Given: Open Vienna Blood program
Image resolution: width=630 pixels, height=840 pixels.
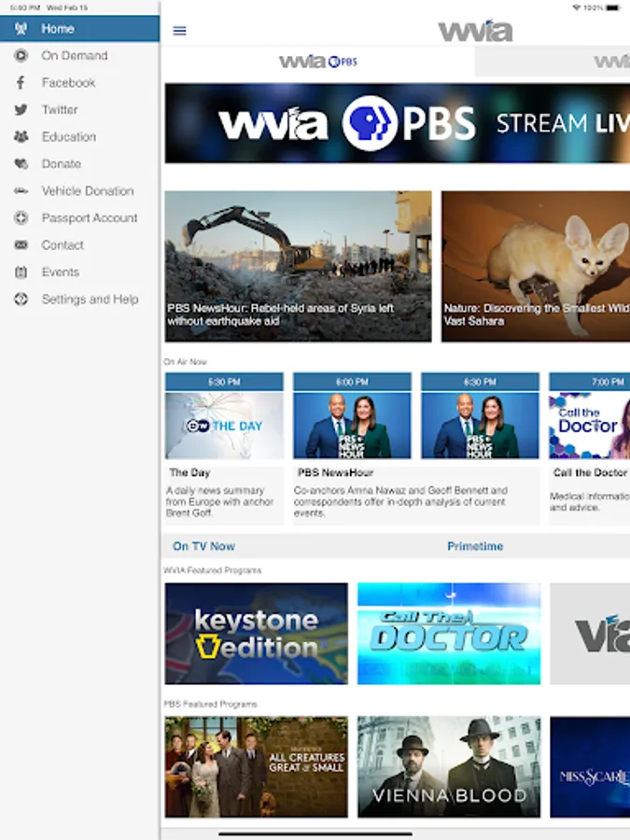Looking at the screenshot, I should tap(449, 766).
